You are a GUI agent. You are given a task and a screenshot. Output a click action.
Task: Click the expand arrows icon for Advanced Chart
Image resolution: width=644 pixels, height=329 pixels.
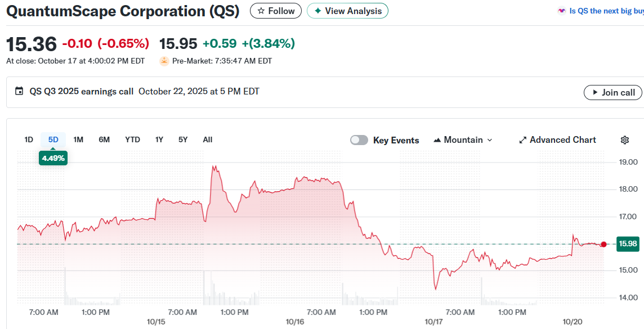pyautogui.click(x=522, y=140)
